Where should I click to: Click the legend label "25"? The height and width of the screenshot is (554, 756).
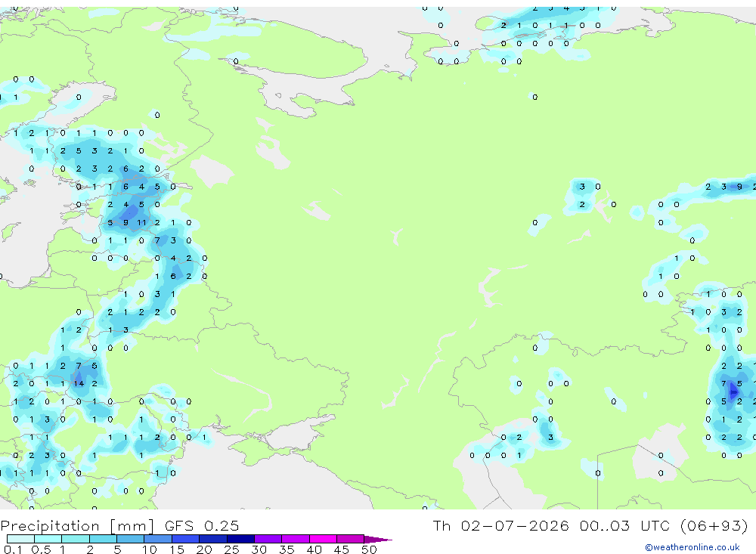tap(232, 549)
